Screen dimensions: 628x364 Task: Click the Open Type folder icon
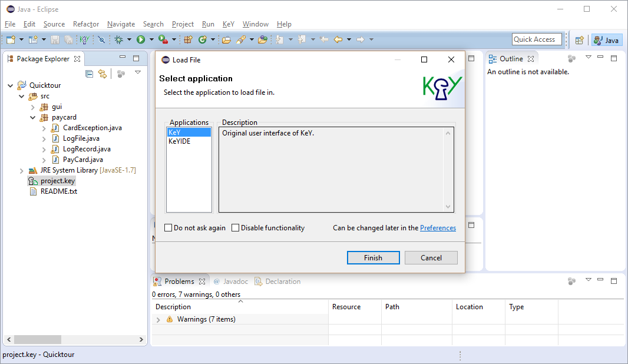[226, 39]
